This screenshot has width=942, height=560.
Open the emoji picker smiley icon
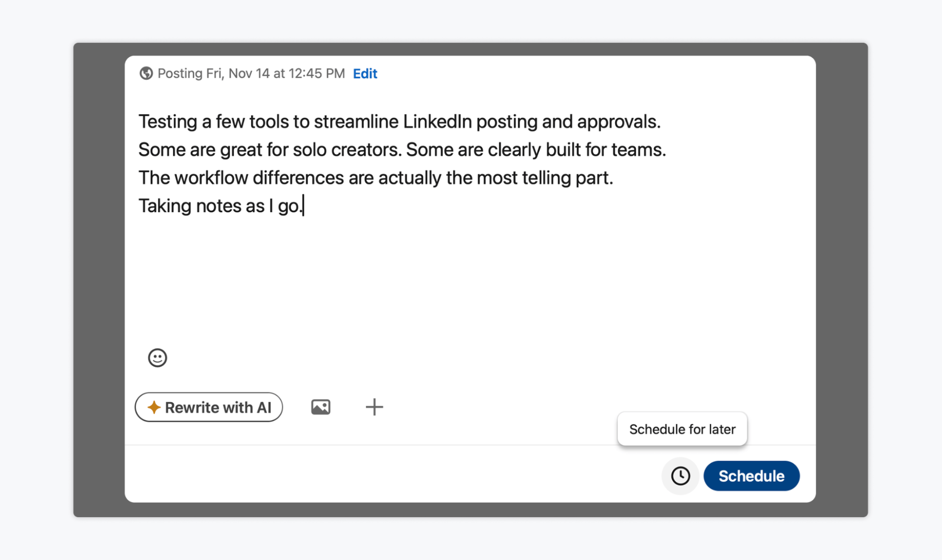tap(157, 357)
